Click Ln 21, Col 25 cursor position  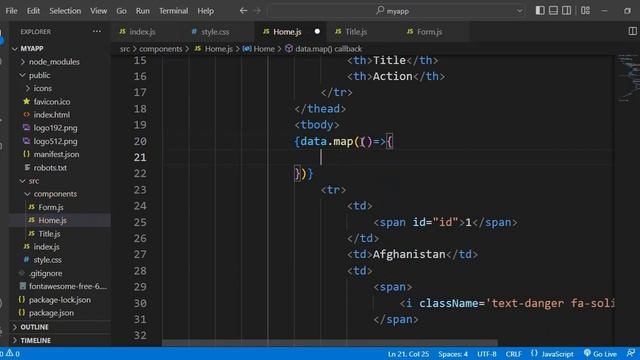point(408,354)
